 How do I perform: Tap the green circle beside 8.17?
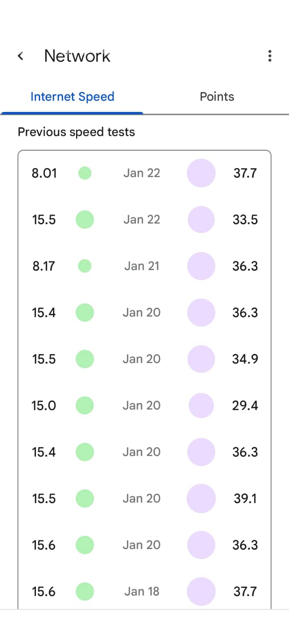85,266
